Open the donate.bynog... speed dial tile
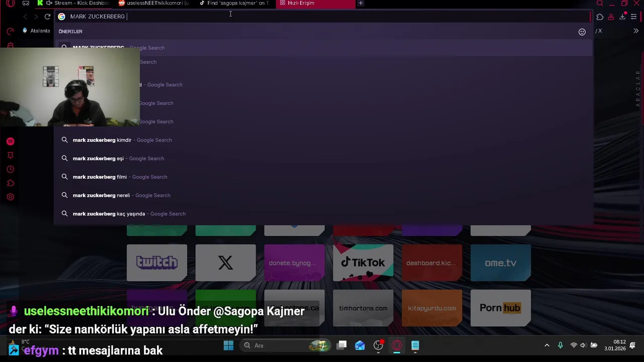Image resolution: width=644 pixels, height=362 pixels. point(294,262)
